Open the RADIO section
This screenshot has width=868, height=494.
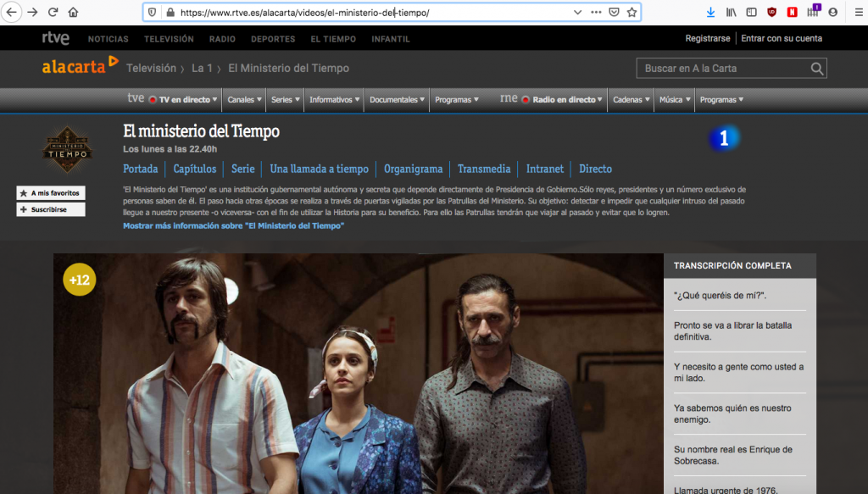click(x=222, y=39)
